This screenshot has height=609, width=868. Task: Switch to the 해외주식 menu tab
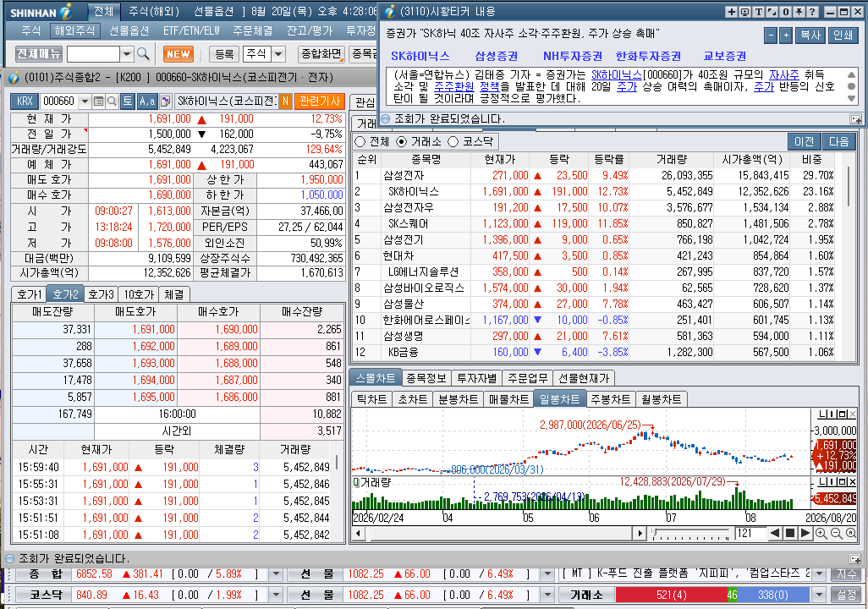[74, 31]
